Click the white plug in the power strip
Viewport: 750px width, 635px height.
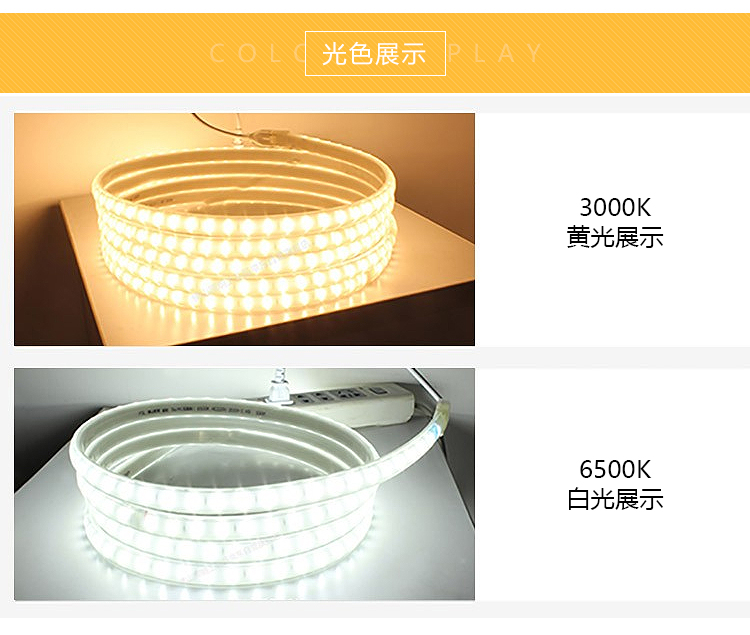click(x=279, y=387)
